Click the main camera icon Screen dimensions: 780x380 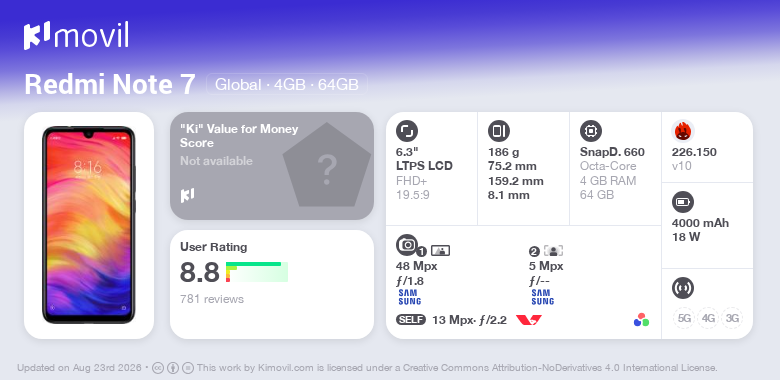pos(407,245)
